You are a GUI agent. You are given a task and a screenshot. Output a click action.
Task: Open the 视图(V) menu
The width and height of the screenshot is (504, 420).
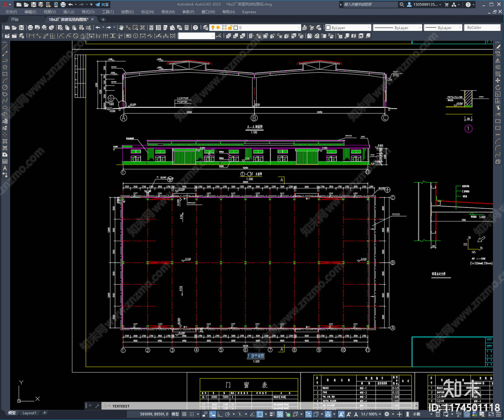[50, 12]
